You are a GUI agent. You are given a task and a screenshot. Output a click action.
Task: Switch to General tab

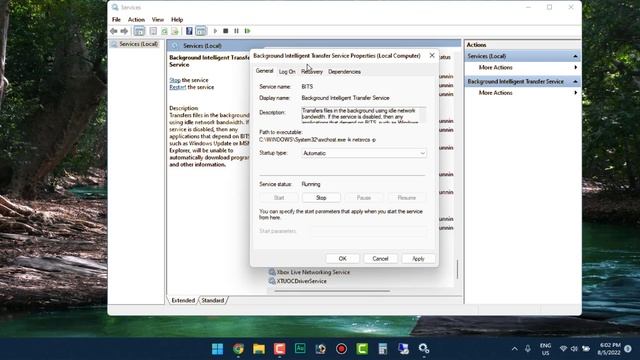(x=264, y=71)
